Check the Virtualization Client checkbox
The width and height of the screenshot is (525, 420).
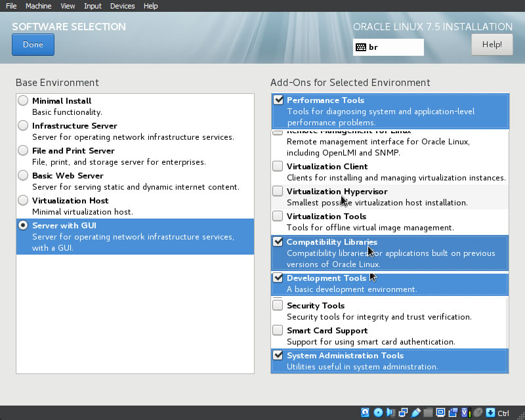(x=278, y=166)
